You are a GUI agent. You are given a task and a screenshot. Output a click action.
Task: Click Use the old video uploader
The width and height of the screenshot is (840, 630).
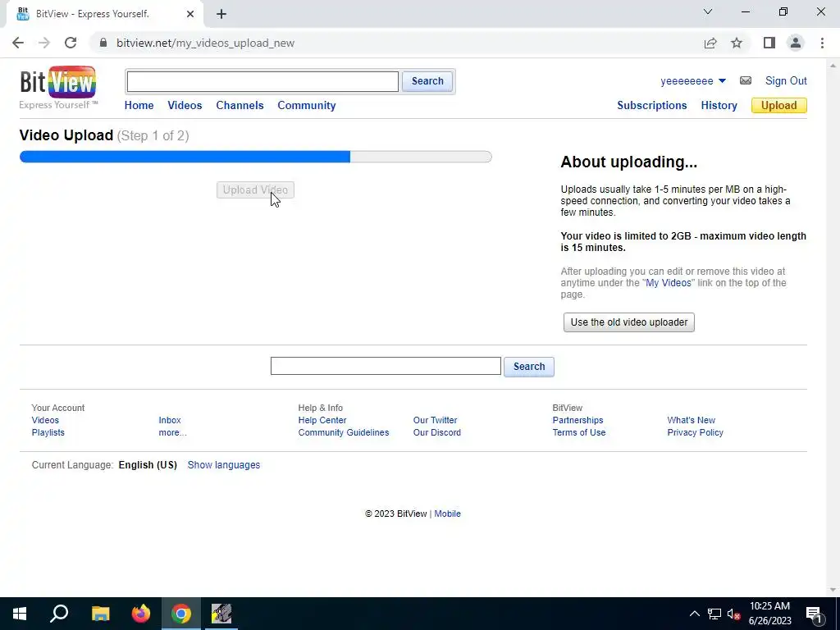point(629,322)
